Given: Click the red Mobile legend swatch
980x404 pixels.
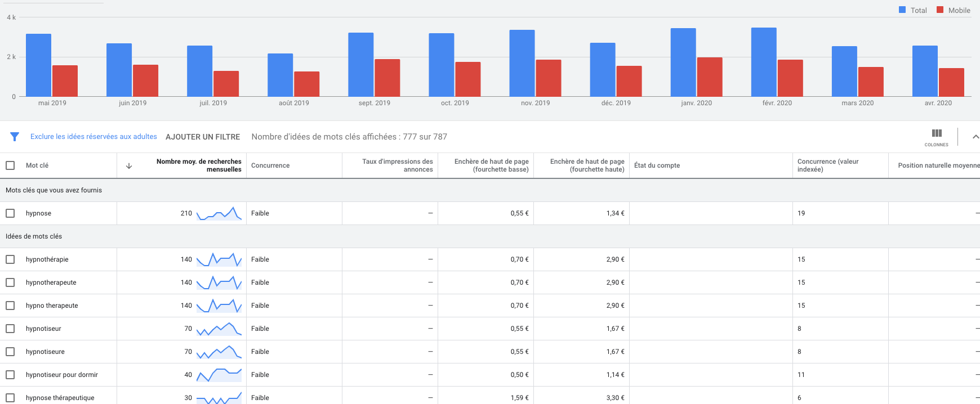Looking at the screenshot, I should tap(940, 10).
